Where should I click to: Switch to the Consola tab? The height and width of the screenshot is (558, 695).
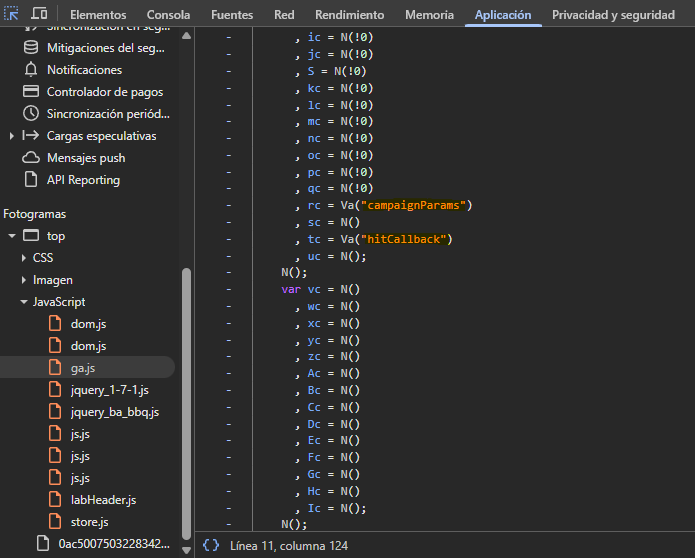(x=168, y=15)
